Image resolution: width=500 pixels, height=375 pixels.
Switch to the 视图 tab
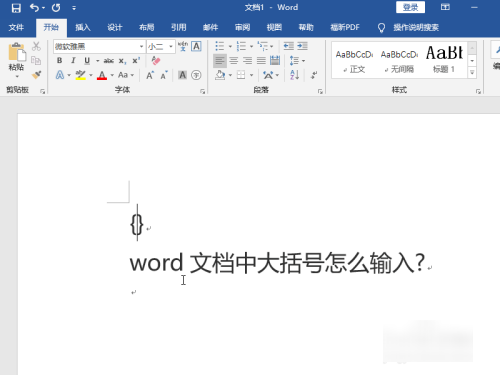tap(274, 27)
